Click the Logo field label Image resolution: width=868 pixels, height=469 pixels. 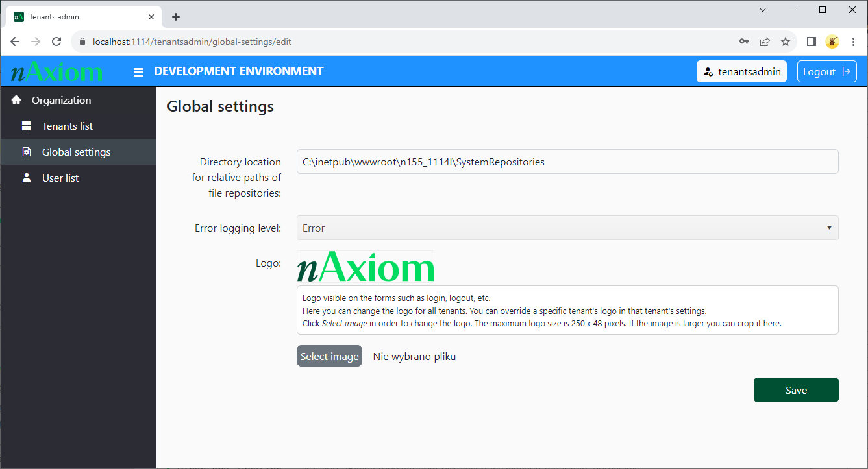[268, 263]
